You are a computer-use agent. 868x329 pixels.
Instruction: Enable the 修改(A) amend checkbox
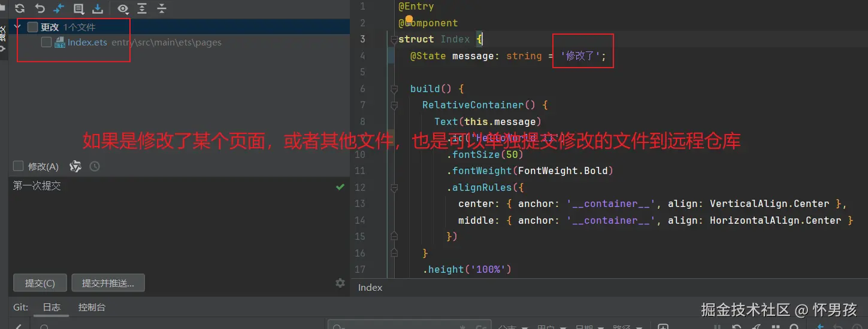pyautogui.click(x=18, y=166)
